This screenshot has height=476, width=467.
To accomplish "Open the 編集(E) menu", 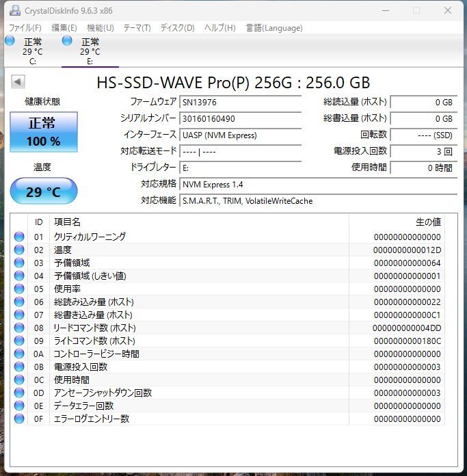I will pos(64,28).
